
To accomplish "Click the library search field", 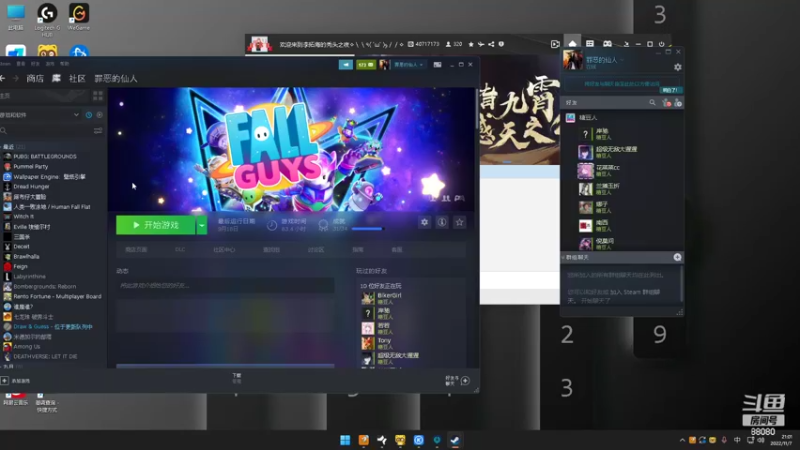I will pyautogui.click(x=47, y=131).
